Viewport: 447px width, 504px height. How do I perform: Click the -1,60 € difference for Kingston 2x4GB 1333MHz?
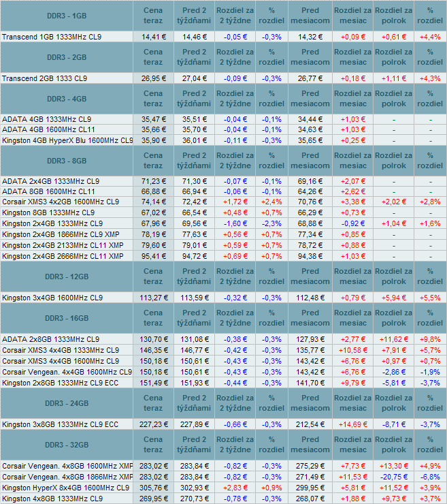click(x=235, y=223)
